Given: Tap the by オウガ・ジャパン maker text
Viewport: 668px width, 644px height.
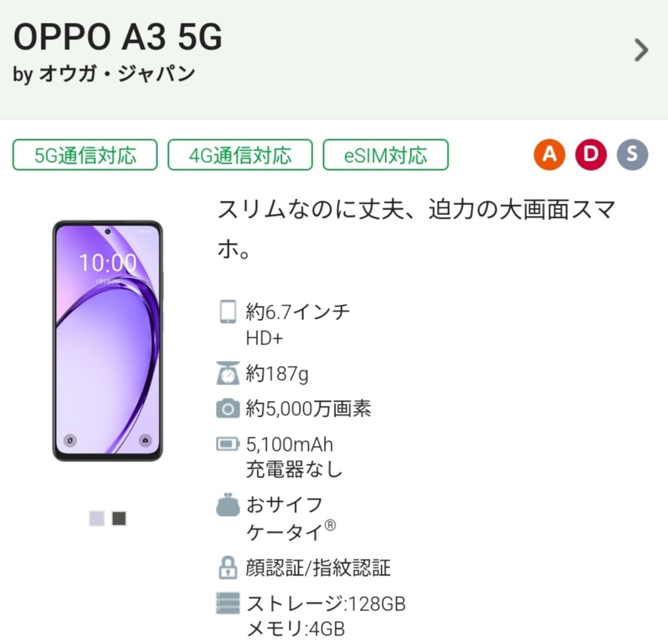Looking at the screenshot, I should [x=104, y=74].
